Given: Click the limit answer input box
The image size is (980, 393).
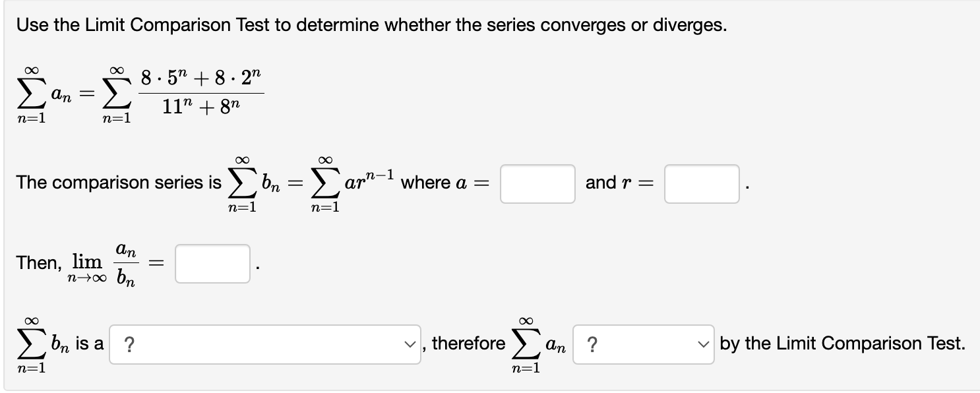Looking at the screenshot, I should pos(212,264).
